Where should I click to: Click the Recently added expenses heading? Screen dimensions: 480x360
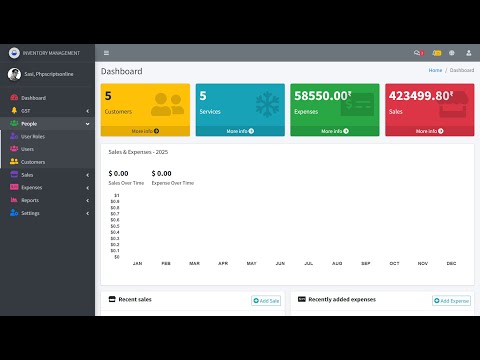click(342, 299)
